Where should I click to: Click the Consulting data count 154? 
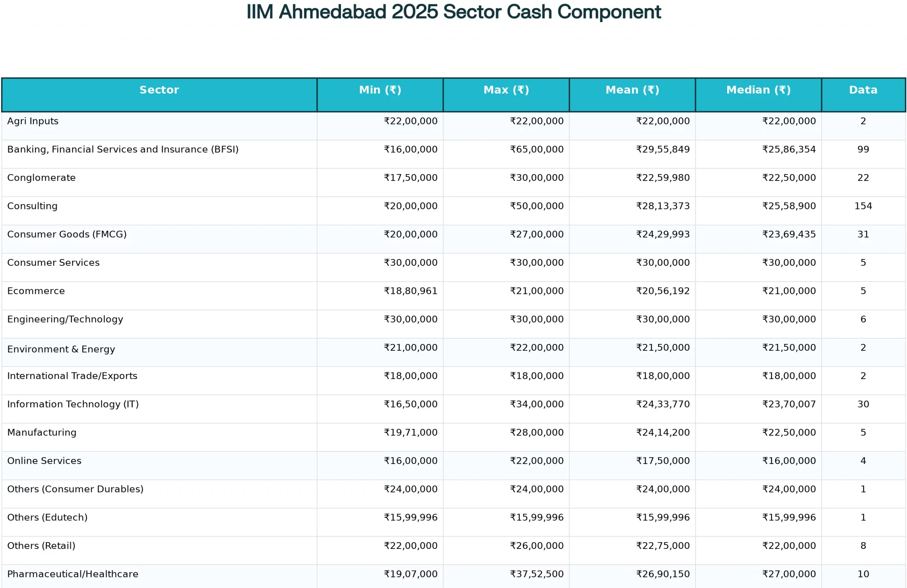pos(863,206)
